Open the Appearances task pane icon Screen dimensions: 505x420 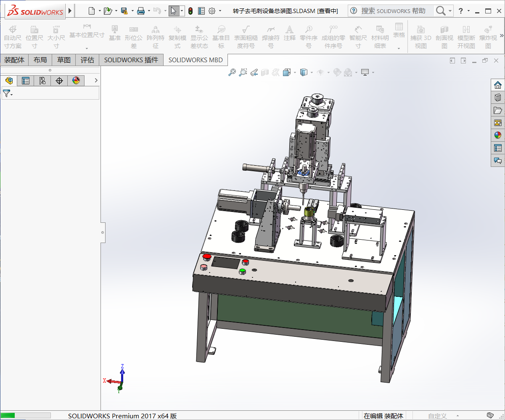(498, 135)
